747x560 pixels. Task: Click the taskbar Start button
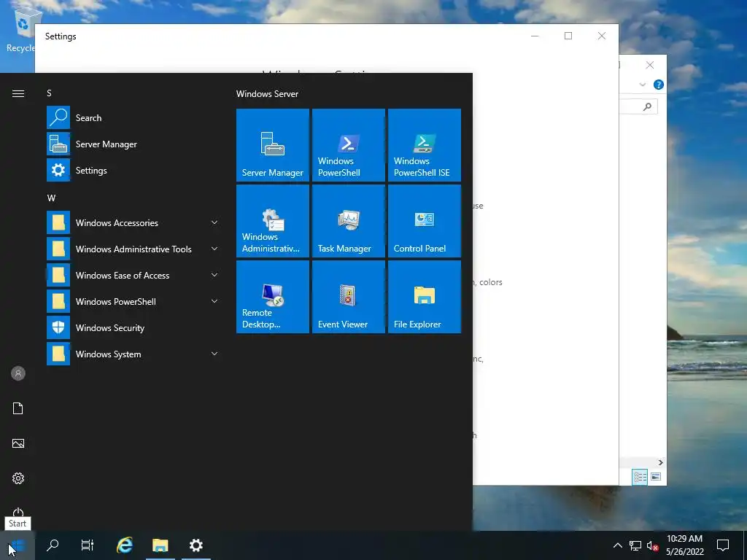pyautogui.click(x=18, y=545)
